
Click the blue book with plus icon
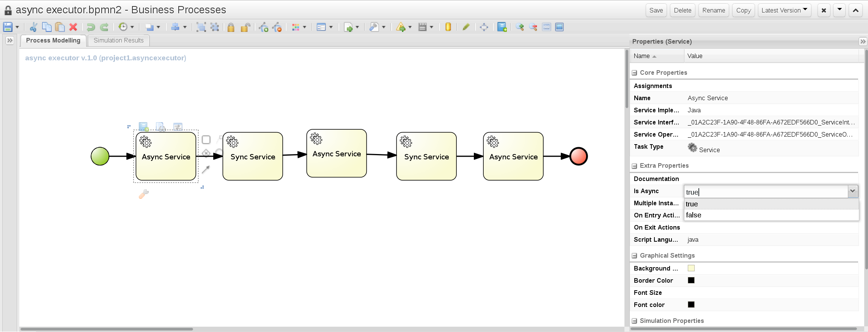pyautogui.click(x=502, y=27)
